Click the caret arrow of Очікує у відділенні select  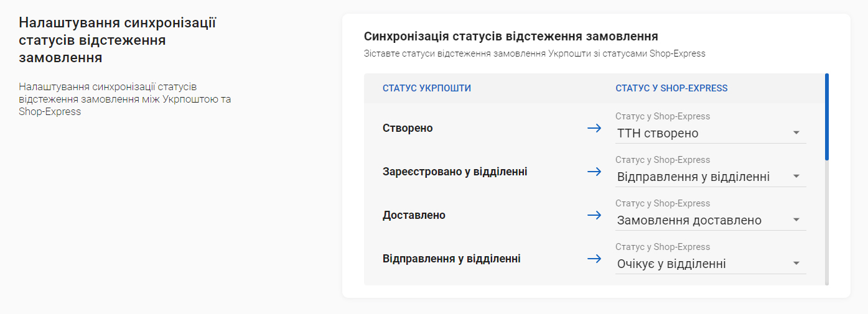click(796, 264)
